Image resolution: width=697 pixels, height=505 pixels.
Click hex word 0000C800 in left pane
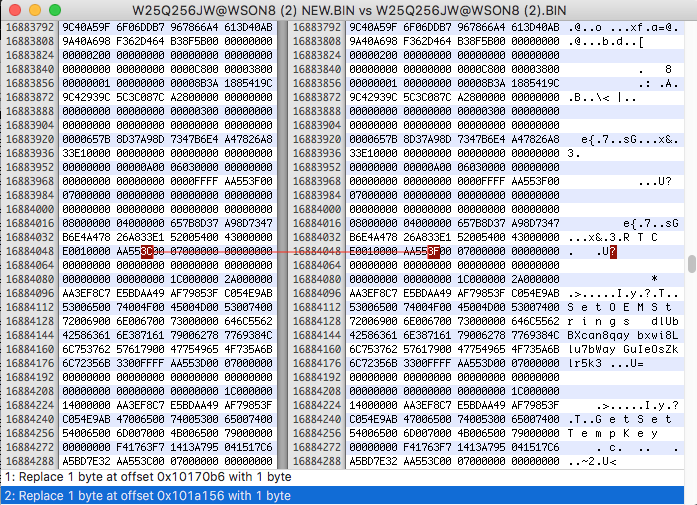click(194, 69)
